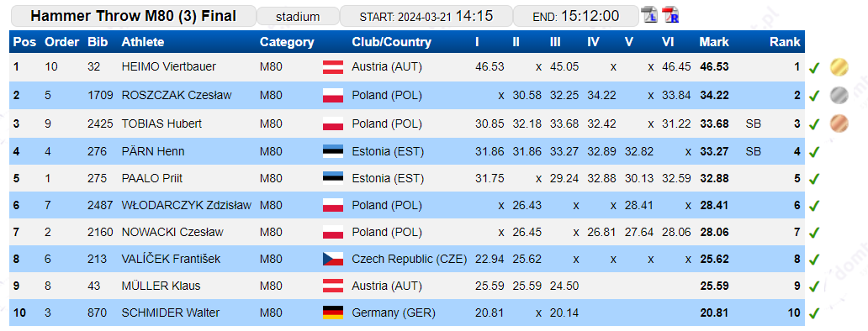Click the Austria flag beside HEIMO Viertbauer

(333, 67)
